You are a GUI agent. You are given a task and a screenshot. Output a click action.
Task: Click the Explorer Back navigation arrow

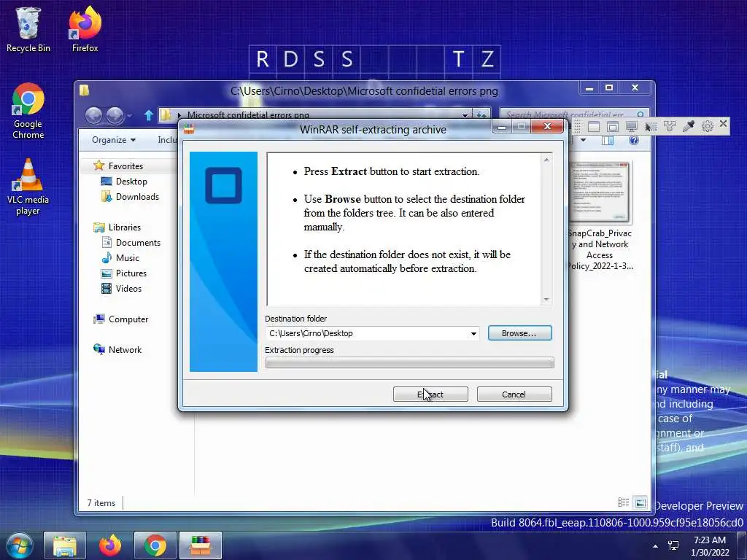pyautogui.click(x=93, y=115)
